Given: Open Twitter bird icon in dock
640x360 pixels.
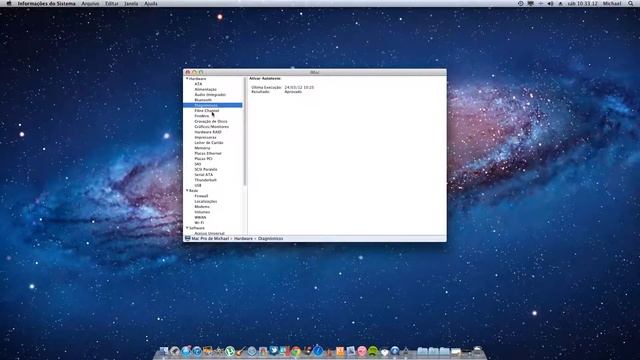Looking at the screenshot, I should pyautogui.click(x=273, y=350).
